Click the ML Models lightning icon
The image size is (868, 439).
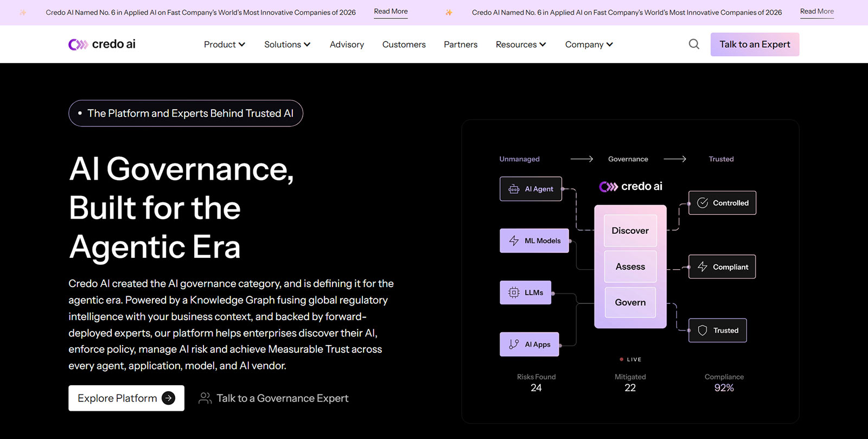pos(514,241)
